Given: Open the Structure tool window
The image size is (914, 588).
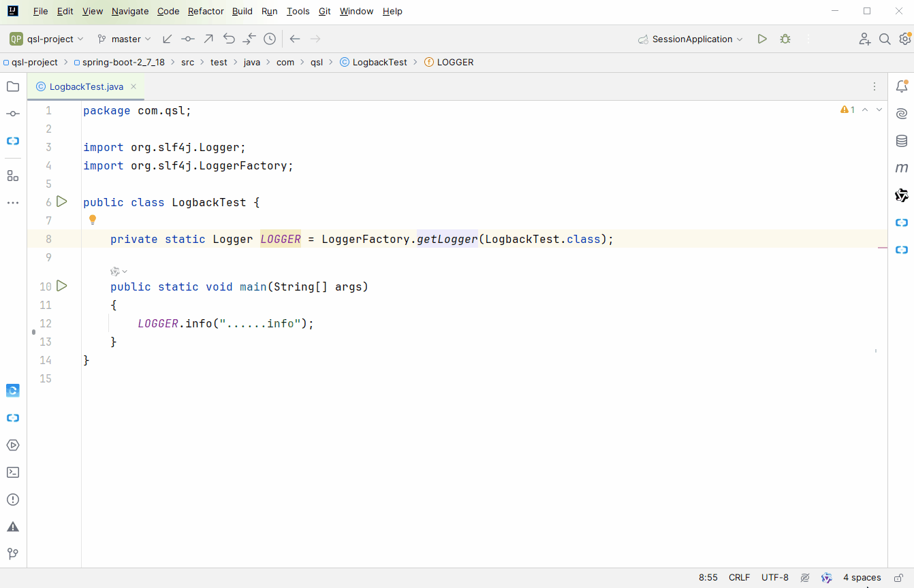Looking at the screenshot, I should tap(13, 176).
